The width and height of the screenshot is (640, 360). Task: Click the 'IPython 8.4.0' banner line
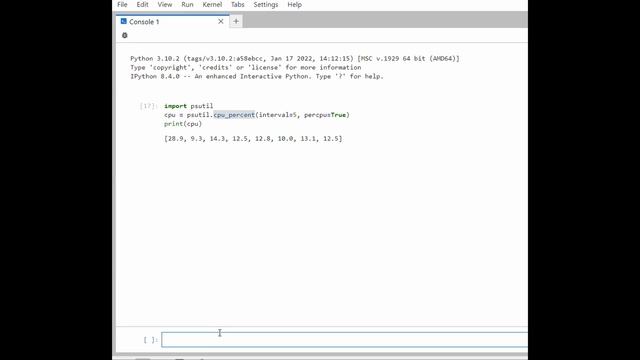[257, 76]
